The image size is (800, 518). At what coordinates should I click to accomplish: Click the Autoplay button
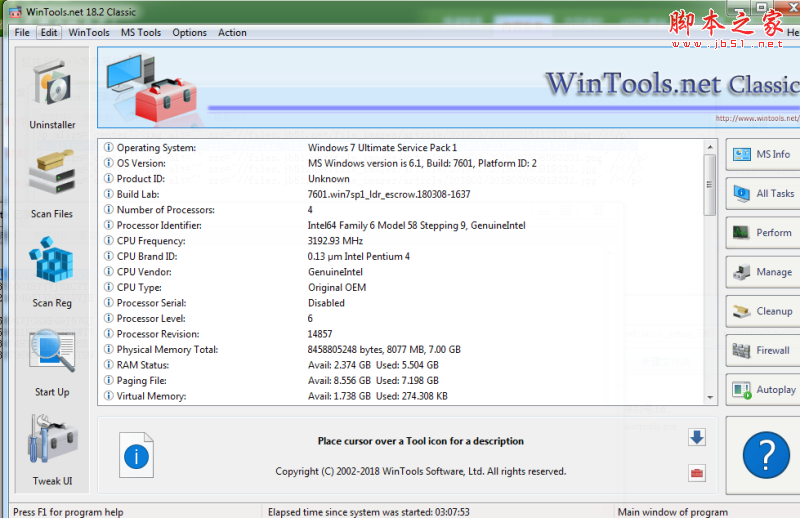[x=763, y=390]
